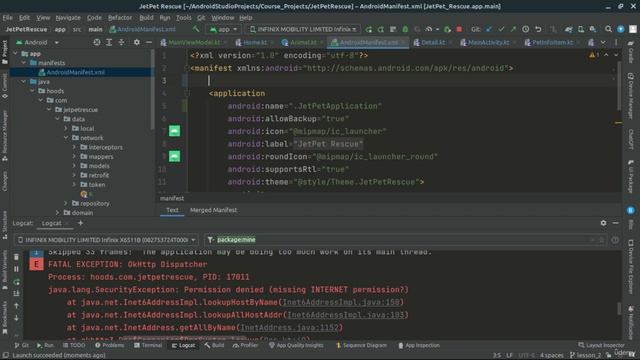
Task: Show hidden editor tabs dropdown chevron
Action: [x=603, y=42]
